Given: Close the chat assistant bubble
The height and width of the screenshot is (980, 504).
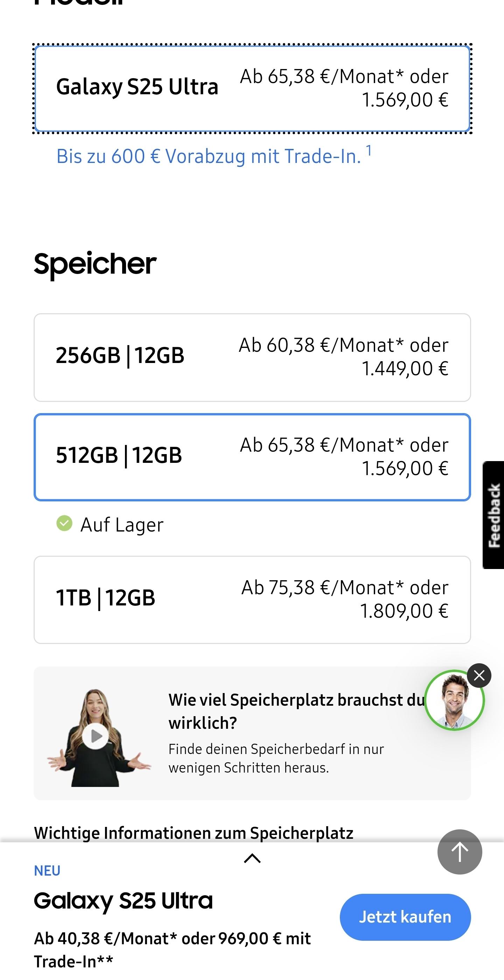Looking at the screenshot, I should tap(479, 675).
